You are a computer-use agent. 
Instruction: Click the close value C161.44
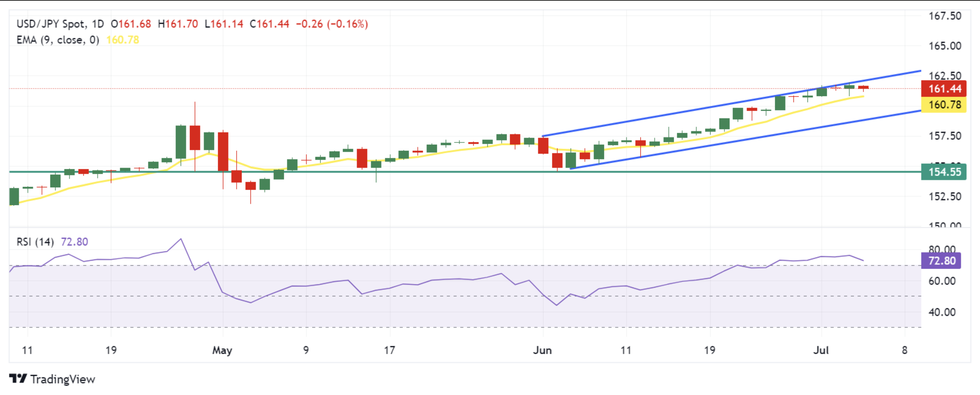tap(269, 24)
